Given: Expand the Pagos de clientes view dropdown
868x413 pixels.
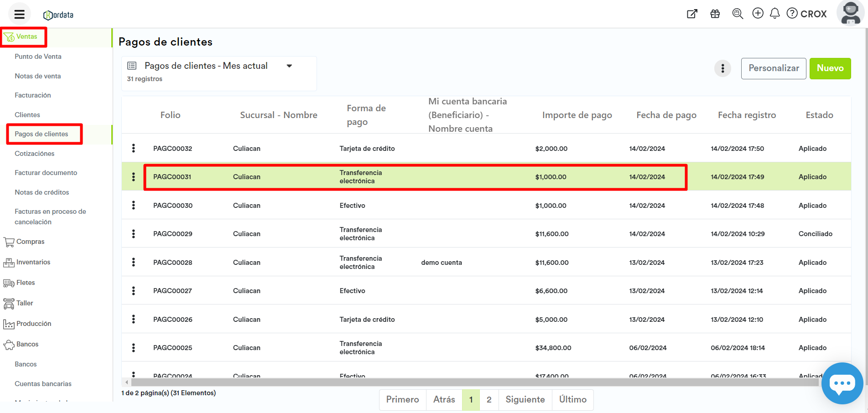Looking at the screenshot, I should coord(289,66).
